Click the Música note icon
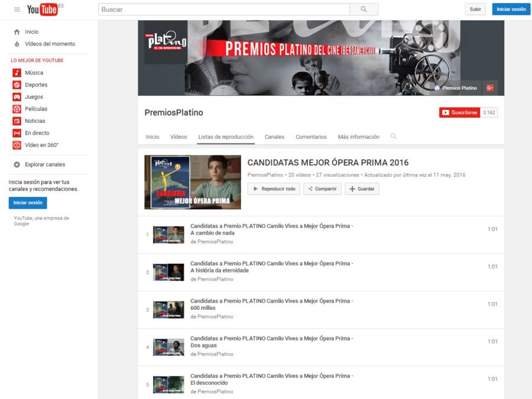The height and width of the screenshot is (399, 532). click(17, 73)
